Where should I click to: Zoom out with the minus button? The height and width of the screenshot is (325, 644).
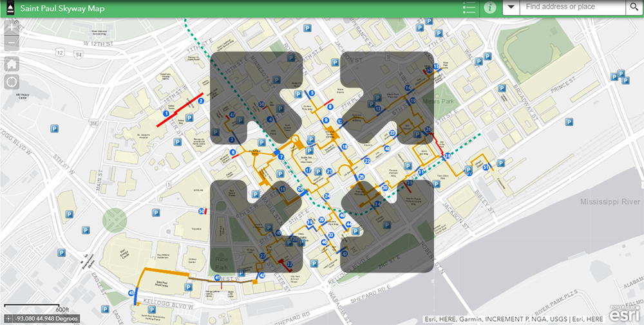tap(12, 43)
